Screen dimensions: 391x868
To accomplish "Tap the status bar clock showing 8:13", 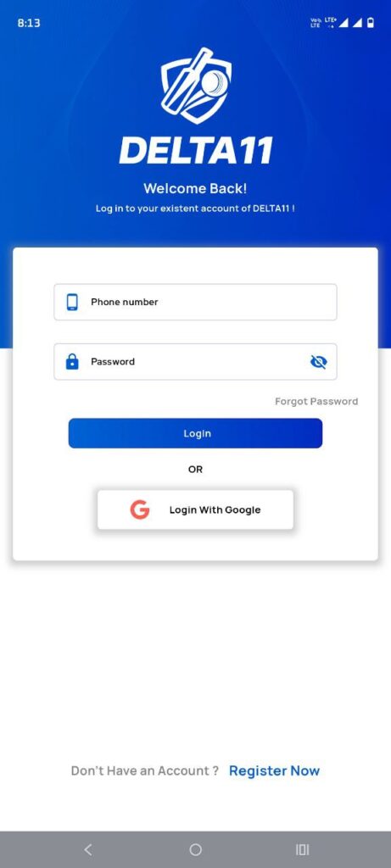I will pos(29,23).
